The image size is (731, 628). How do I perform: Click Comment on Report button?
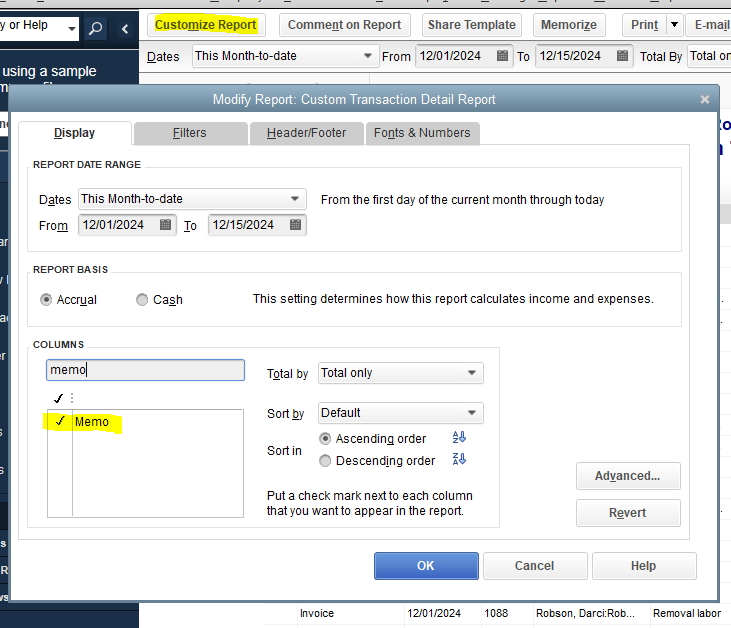click(x=345, y=25)
